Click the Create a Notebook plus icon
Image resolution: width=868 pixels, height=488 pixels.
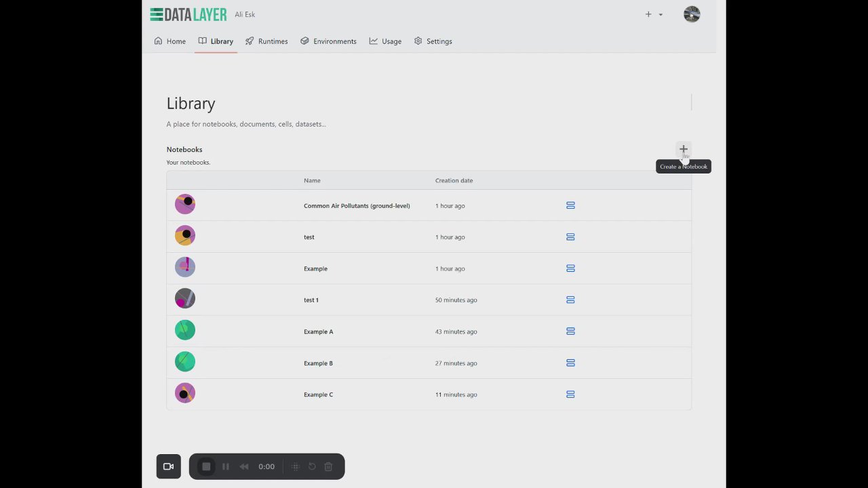pyautogui.click(x=684, y=149)
